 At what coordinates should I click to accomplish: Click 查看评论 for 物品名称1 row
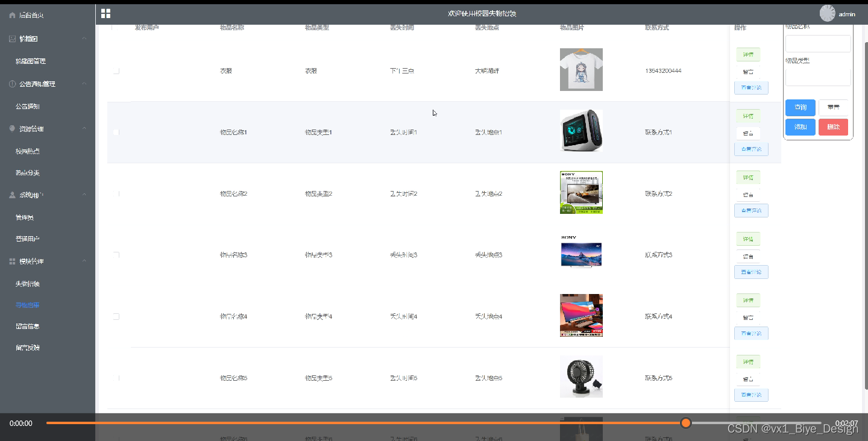coord(751,149)
